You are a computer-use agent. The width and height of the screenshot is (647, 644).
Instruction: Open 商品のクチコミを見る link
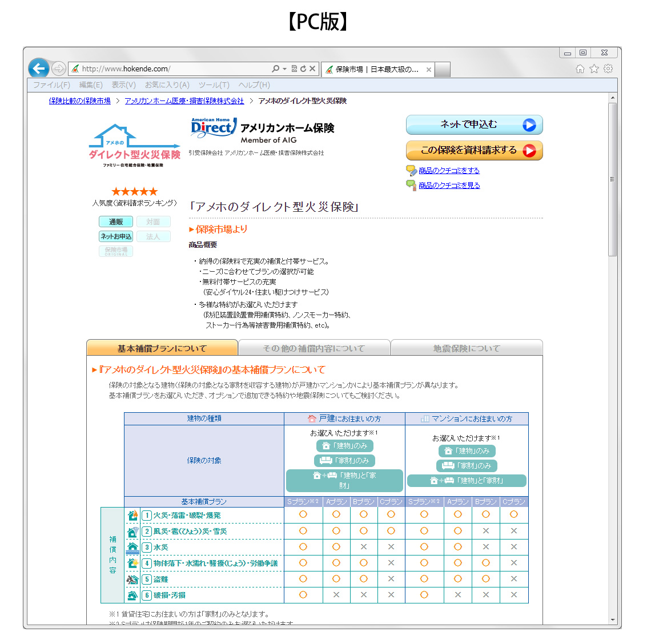pos(449,186)
